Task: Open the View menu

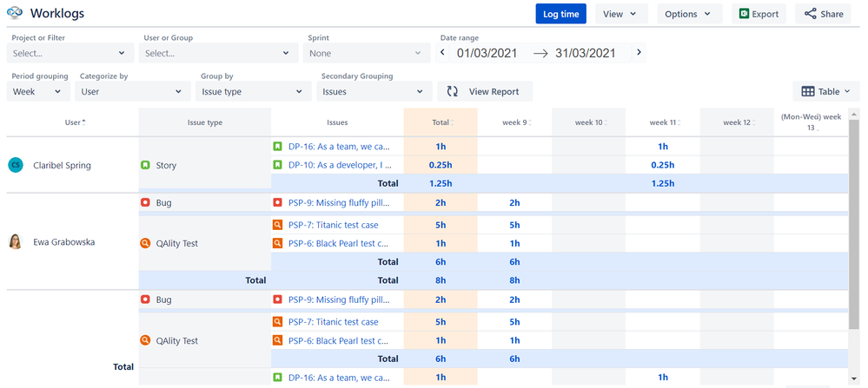Action: (621, 14)
